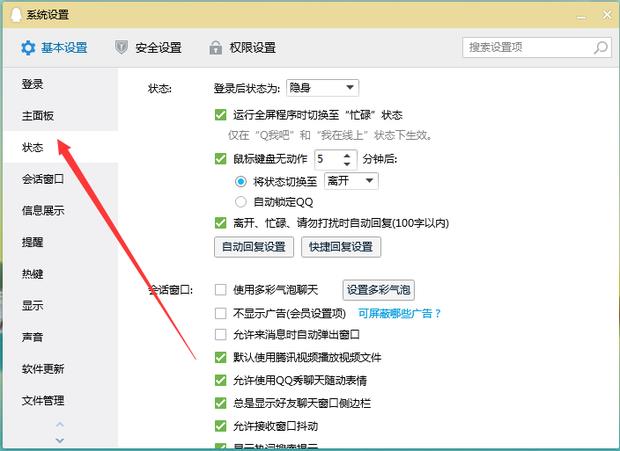Click the magnifier search icon
Screen dimensions: 620x451
600,47
